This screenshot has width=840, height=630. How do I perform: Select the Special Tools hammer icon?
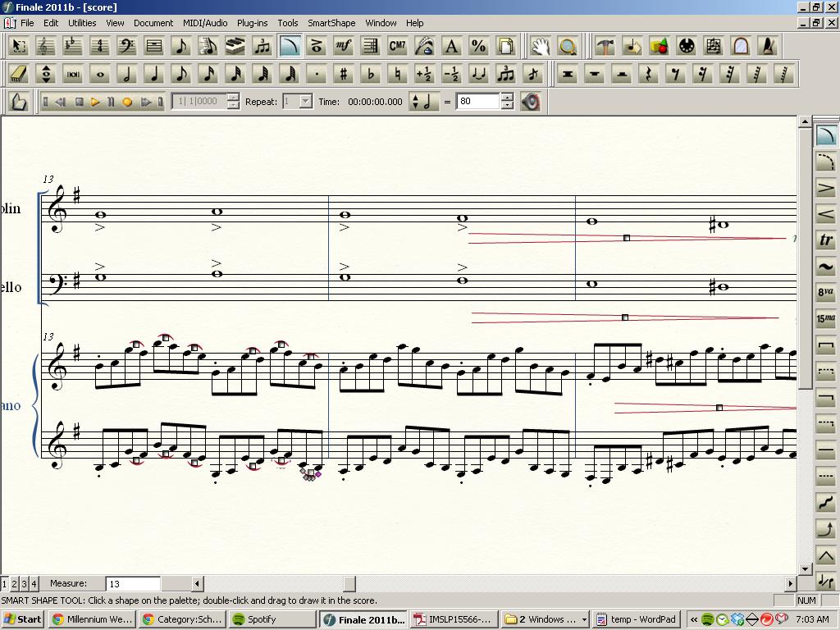click(605, 46)
